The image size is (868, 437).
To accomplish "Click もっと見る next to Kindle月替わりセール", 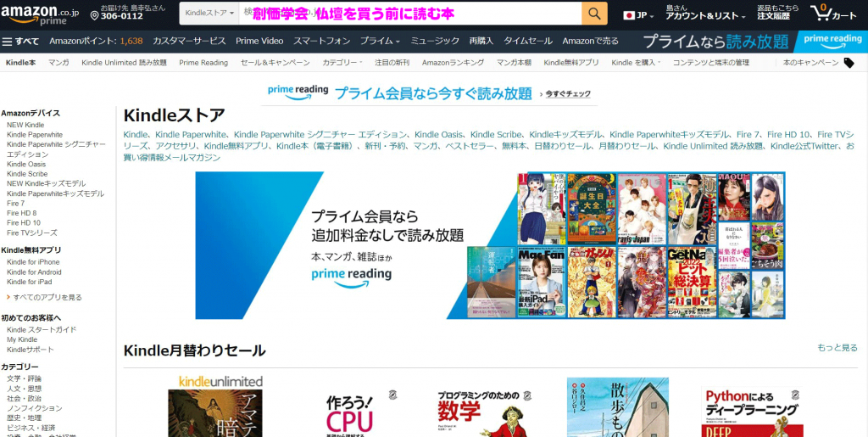I will [x=837, y=348].
